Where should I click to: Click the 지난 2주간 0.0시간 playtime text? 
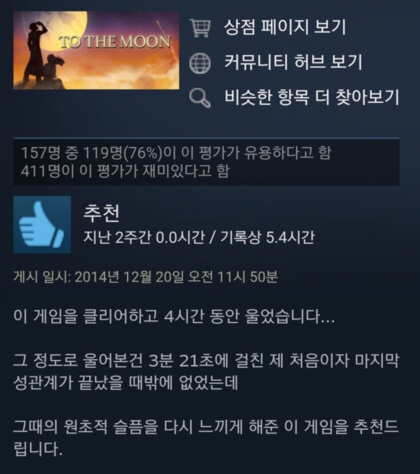click(144, 237)
